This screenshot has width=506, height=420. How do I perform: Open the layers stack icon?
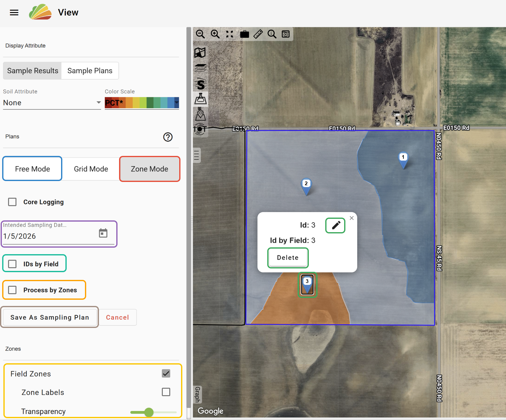200,68
